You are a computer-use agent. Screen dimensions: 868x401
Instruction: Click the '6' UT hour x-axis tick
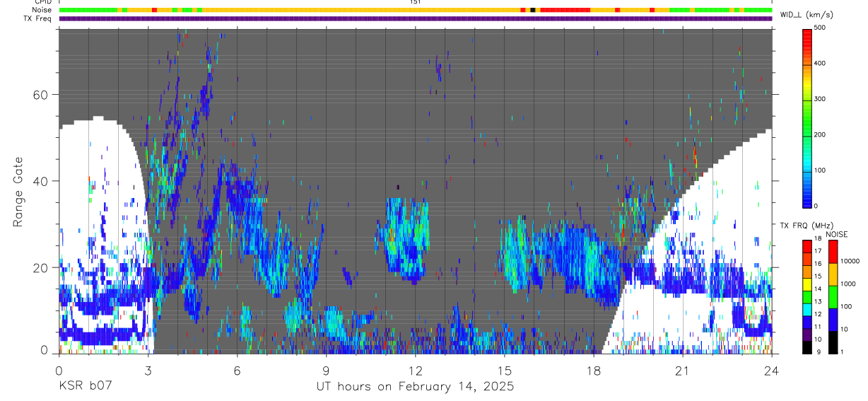click(x=237, y=369)
